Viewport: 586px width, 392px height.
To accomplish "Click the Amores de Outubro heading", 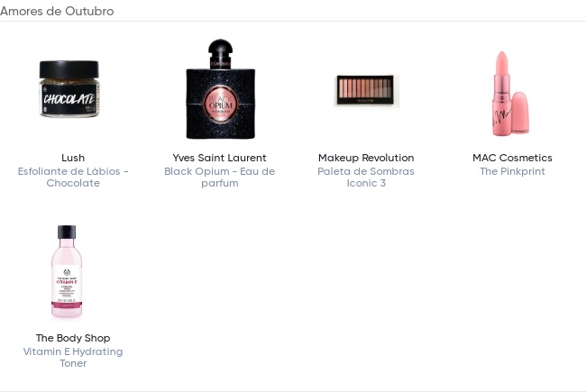I will tap(57, 11).
